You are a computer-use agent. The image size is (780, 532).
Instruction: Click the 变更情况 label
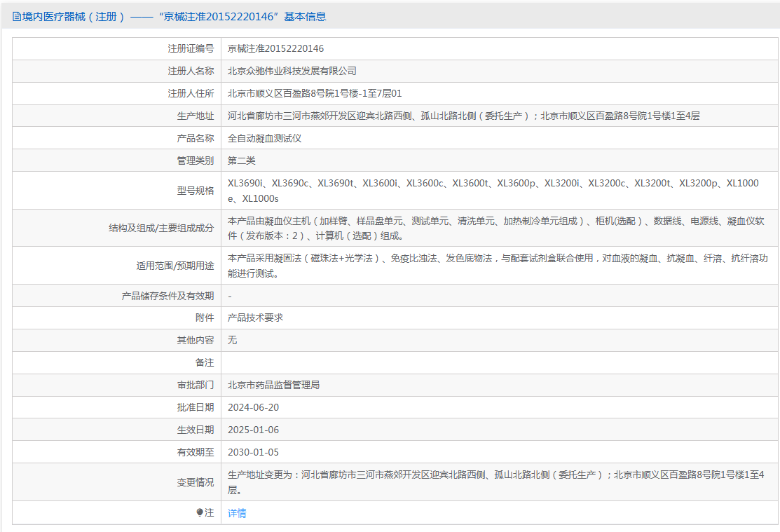click(196, 482)
